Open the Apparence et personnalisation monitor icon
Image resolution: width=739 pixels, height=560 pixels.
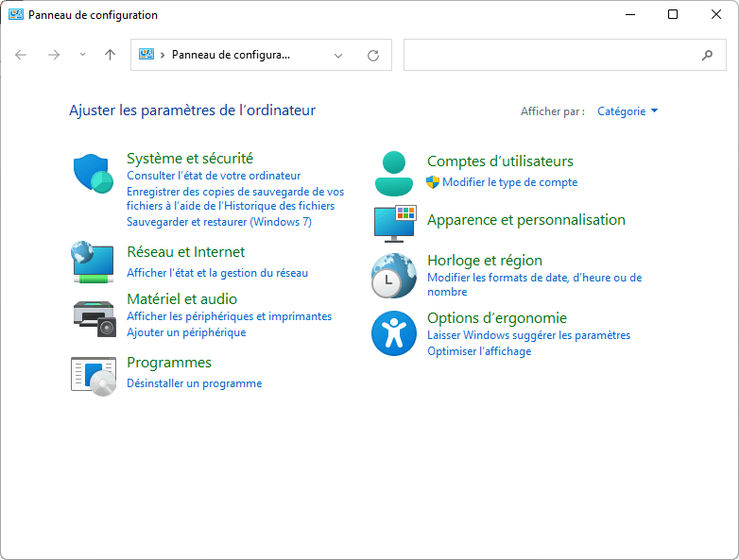[x=395, y=224]
